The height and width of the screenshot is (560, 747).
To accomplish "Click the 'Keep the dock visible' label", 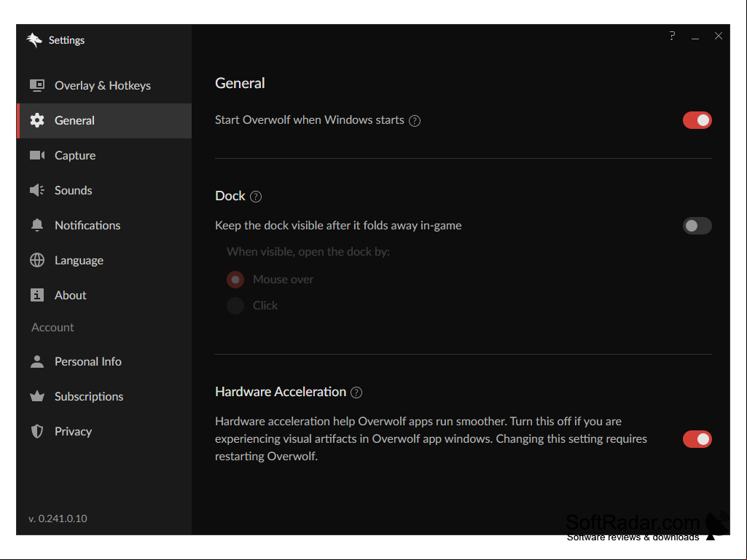I will click(x=338, y=226).
